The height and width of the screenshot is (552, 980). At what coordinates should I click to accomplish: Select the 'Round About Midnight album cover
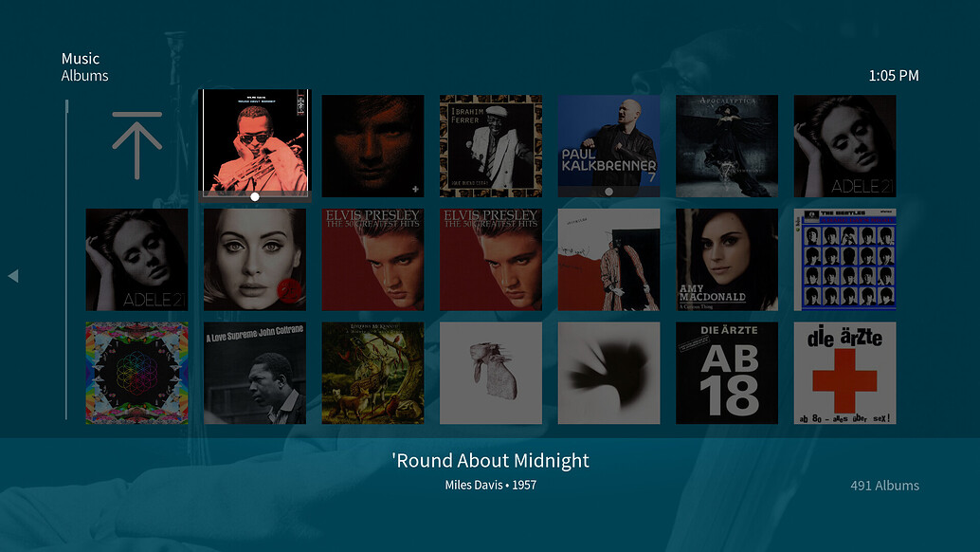click(x=254, y=140)
